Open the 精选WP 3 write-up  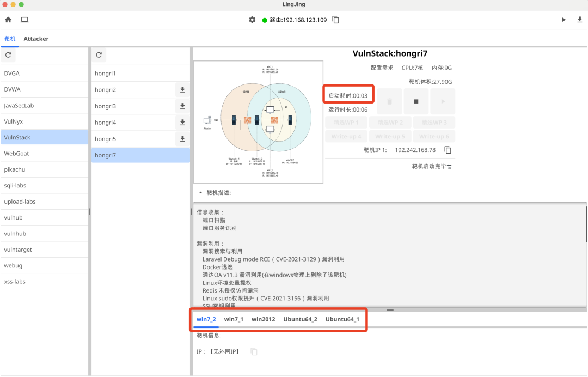click(x=434, y=123)
